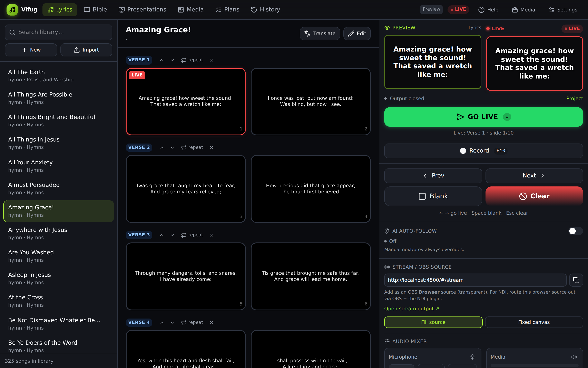
Task: Open Settings from the top bar
Action: coord(563,10)
